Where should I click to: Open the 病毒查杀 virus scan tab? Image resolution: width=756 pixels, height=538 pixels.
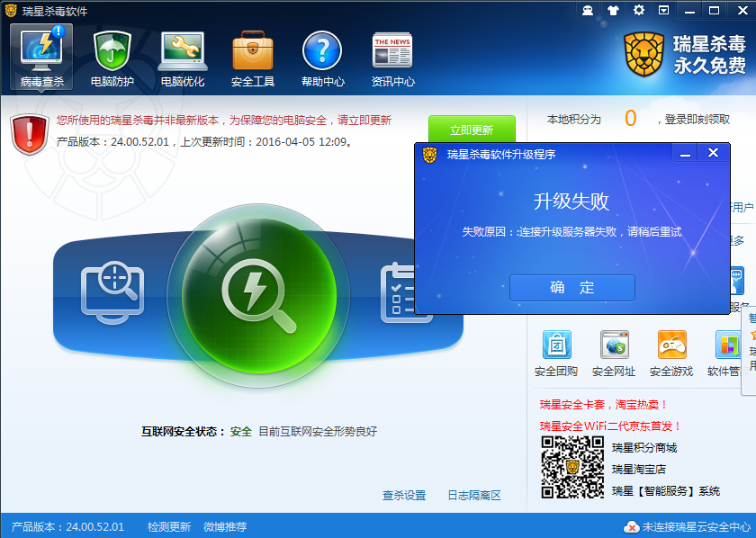pos(41,57)
